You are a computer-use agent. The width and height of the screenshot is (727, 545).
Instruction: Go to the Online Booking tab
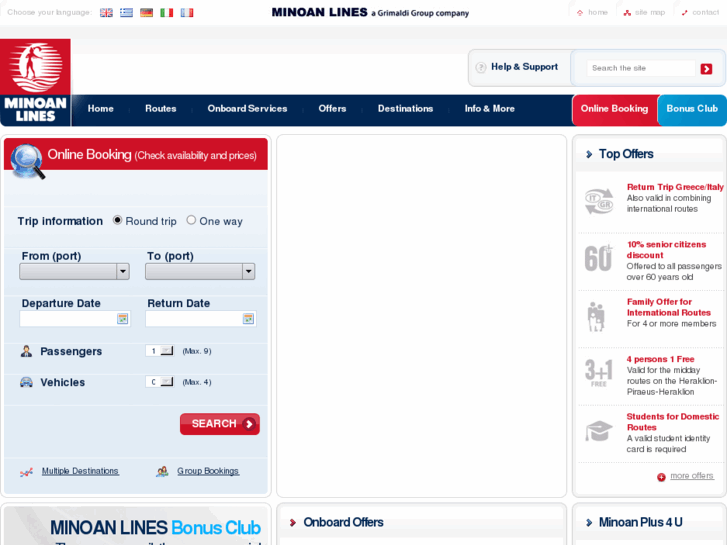point(615,110)
